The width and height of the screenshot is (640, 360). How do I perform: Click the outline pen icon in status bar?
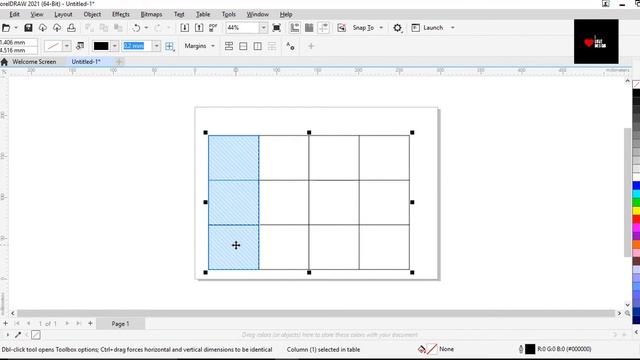tap(521, 349)
